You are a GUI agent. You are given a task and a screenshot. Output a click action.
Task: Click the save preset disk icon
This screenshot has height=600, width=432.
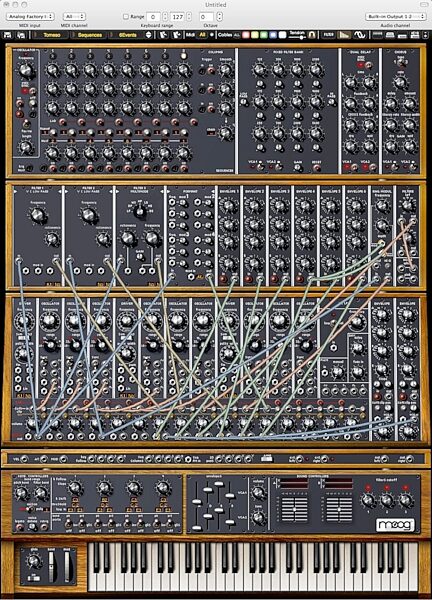tap(8, 35)
